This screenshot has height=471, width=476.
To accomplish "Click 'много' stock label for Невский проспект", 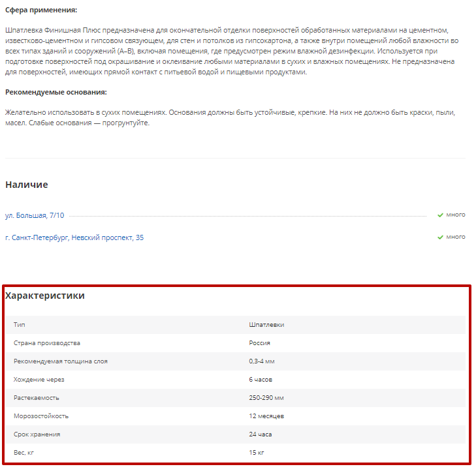I will pyautogui.click(x=456, y=237).
